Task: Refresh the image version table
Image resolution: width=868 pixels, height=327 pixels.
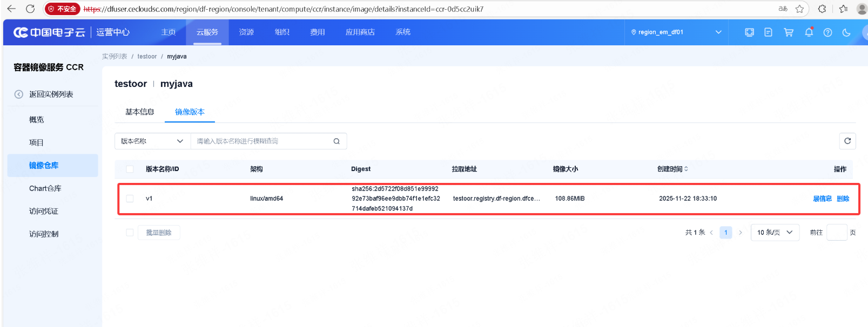Action: [x=847, y=141]
